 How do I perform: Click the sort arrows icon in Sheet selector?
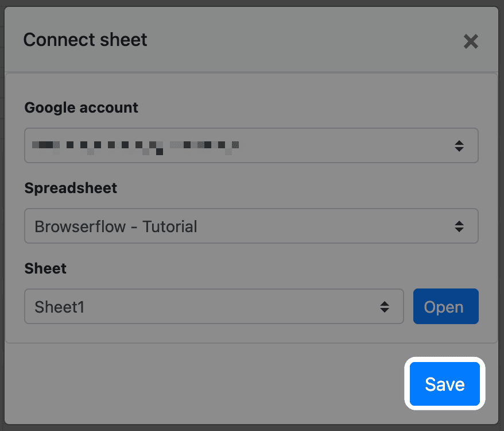pos(385,306)
